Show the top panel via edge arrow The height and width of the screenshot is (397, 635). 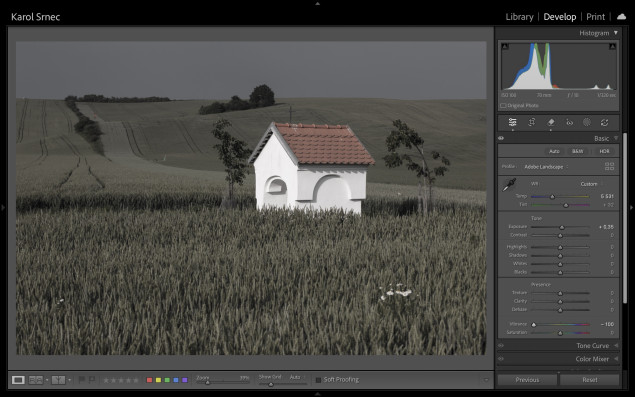tap(318, 3)
